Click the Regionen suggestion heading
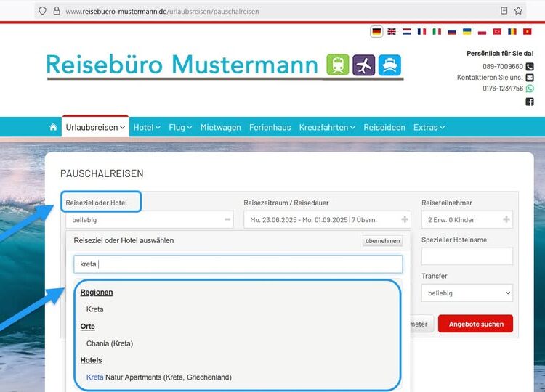545x392 pixels. [x=96, y=293]
